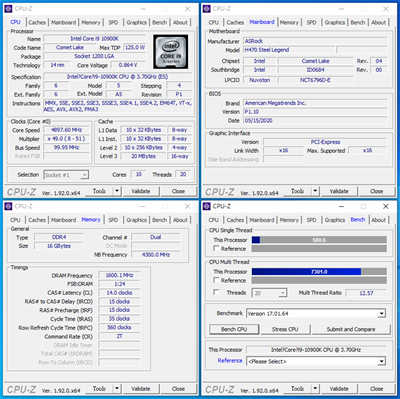The image size is (400, 399).
Task: Click the Core Speed value field
Action: click(66, 130)
